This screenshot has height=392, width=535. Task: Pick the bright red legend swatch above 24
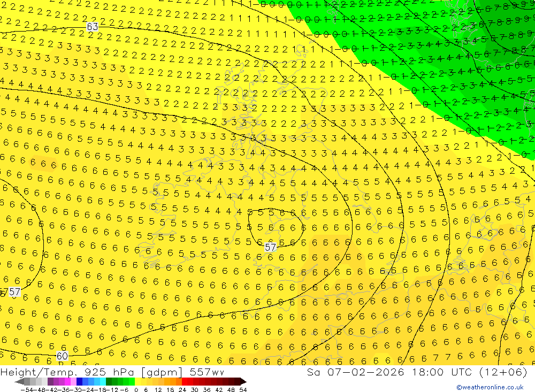(185, 381)
